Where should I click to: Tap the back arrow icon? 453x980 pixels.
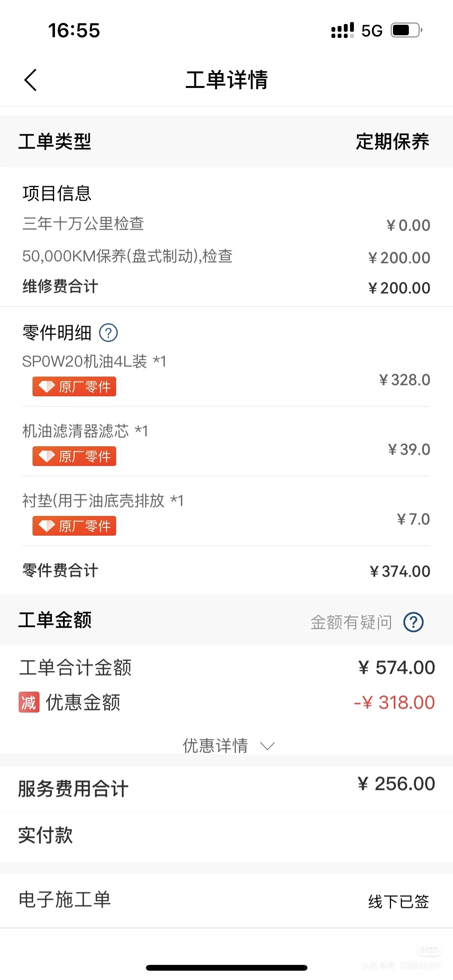click(31, 80)
